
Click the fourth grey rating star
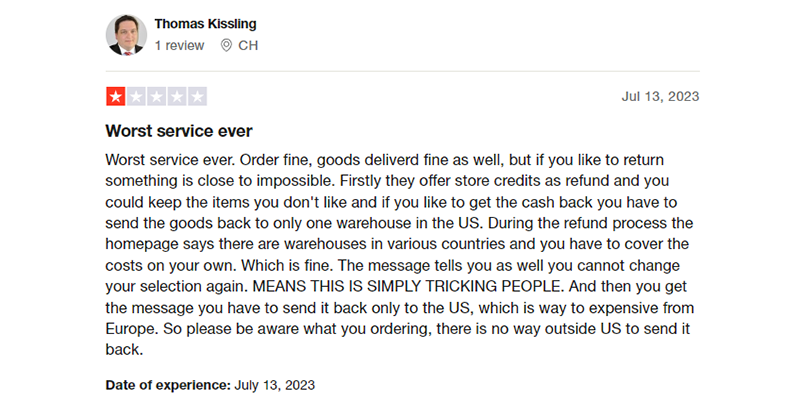click(177, 97)
